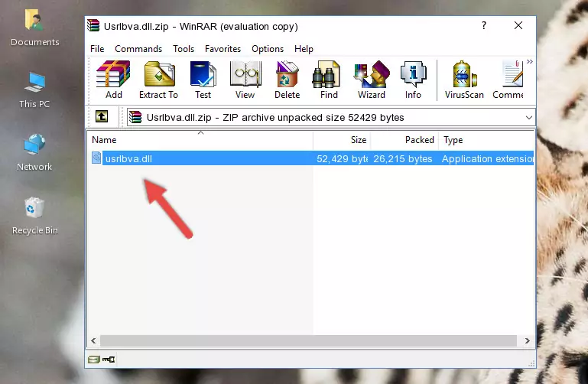The height and width of the screenshot is (384, 588).
Task: Open the Find binoculars tool
Action: point(329,80)
